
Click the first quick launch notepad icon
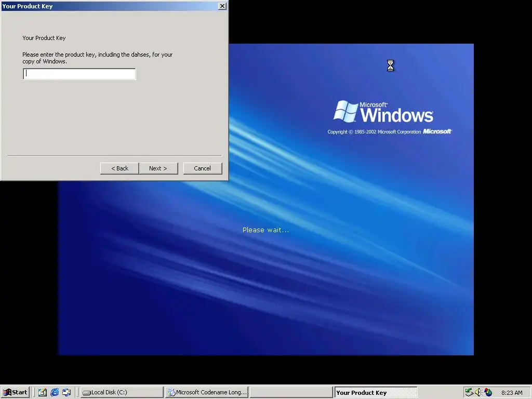coord(43,393)
